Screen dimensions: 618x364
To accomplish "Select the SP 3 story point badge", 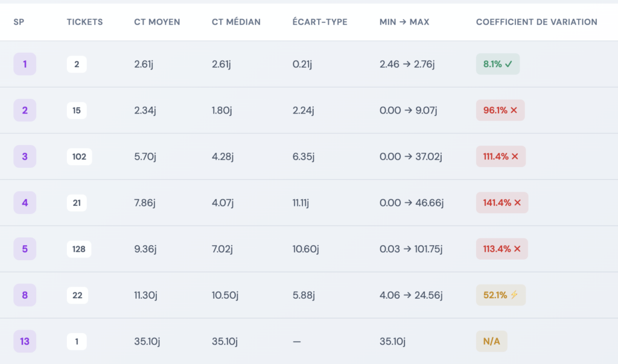I will (x=25, y=157).
